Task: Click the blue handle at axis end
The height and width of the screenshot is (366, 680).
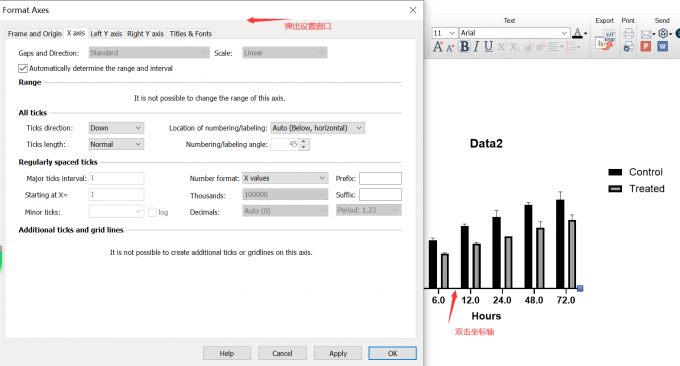Action: pos(580,288)
